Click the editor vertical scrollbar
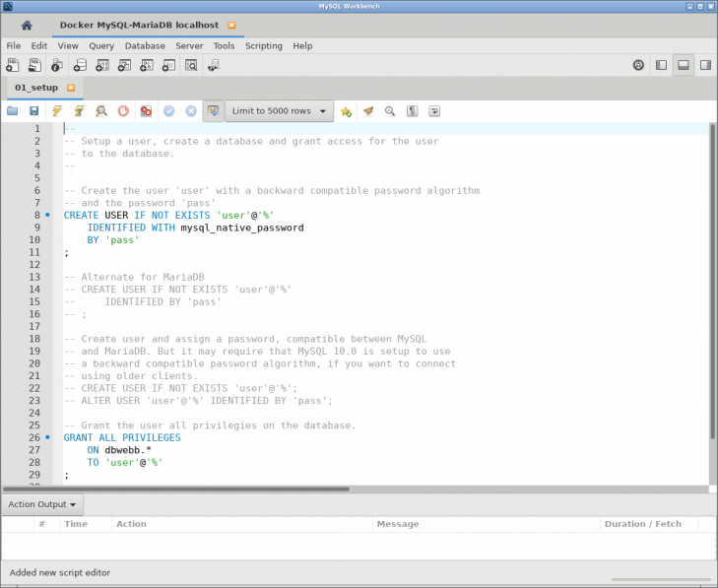 click(x=713, y=281)
